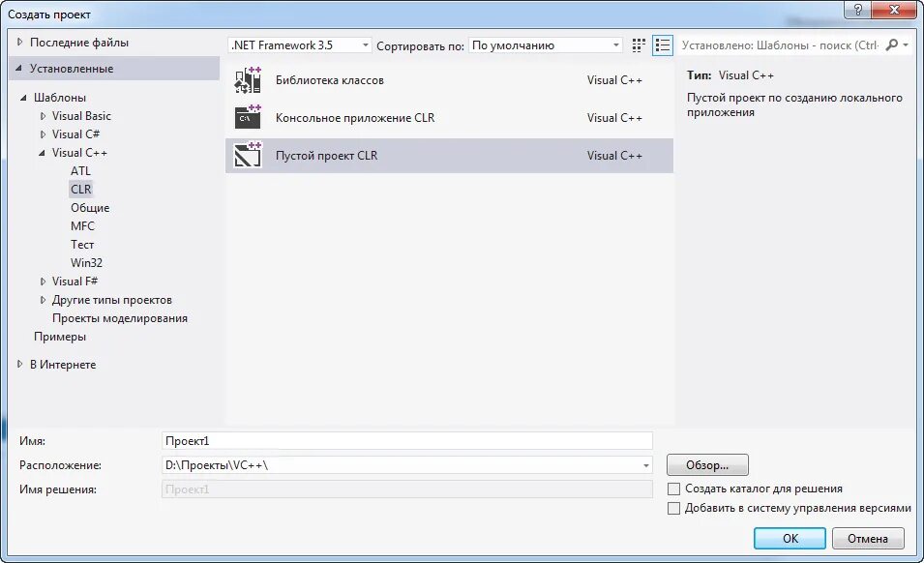This screenshot has width=924, height=563.
Task: Collapse the Шаблоны tree node
Action: (23, 97)
